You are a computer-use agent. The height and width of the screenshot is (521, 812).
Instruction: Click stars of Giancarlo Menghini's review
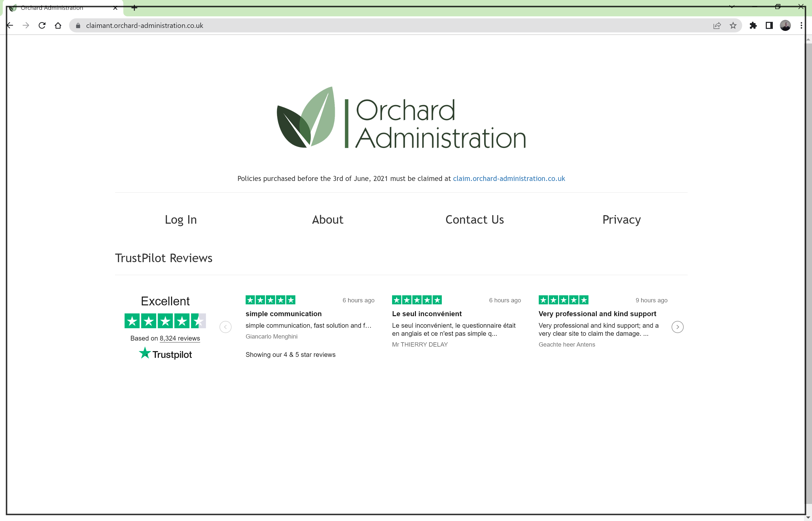(270, 300)
